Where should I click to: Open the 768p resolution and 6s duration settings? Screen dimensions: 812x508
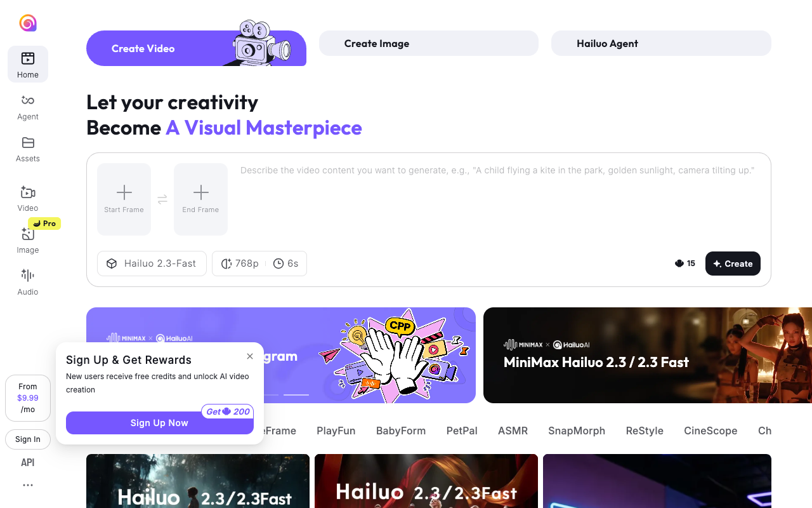coord(259,264)
